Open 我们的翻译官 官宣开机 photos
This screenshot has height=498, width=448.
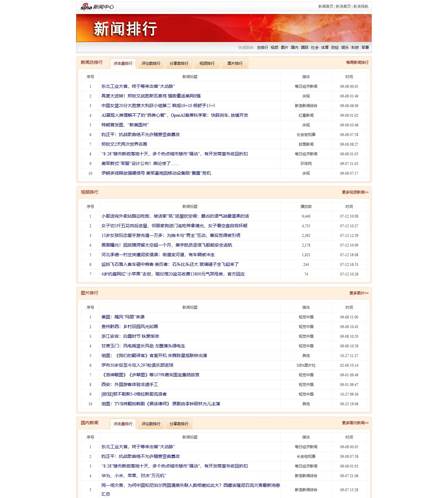click(x=154, y=355)
